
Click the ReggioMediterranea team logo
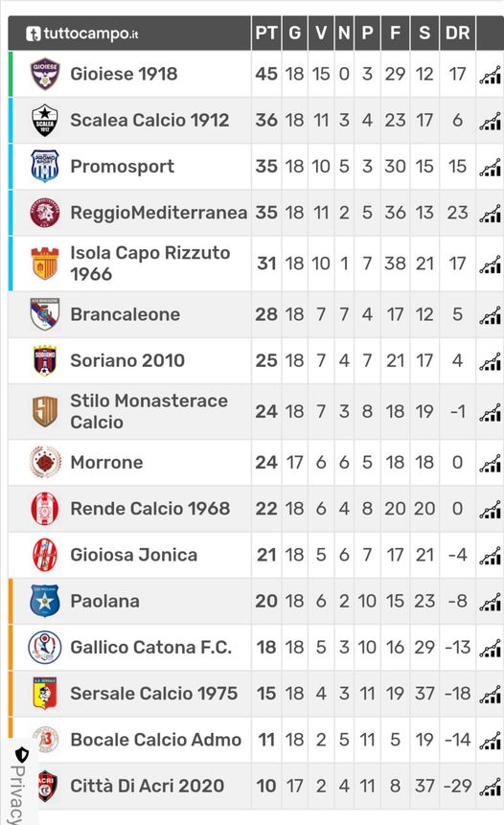45,213
